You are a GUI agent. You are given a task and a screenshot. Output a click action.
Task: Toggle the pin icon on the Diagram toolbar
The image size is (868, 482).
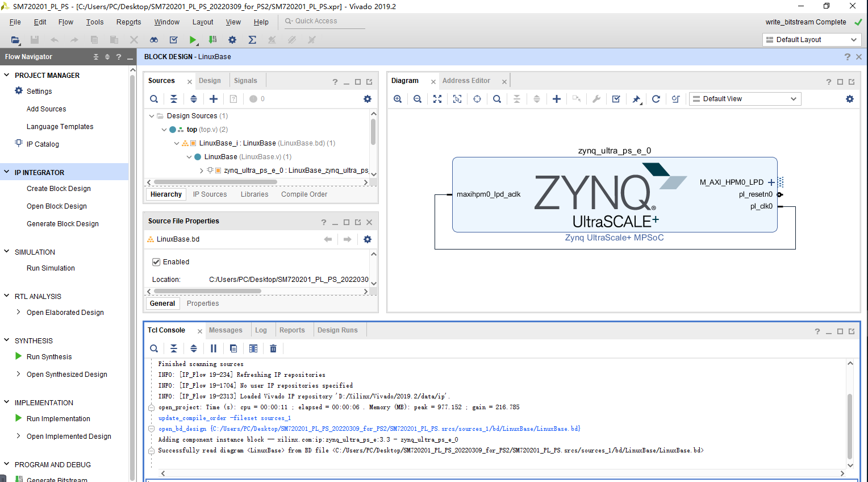coord(636,98)
